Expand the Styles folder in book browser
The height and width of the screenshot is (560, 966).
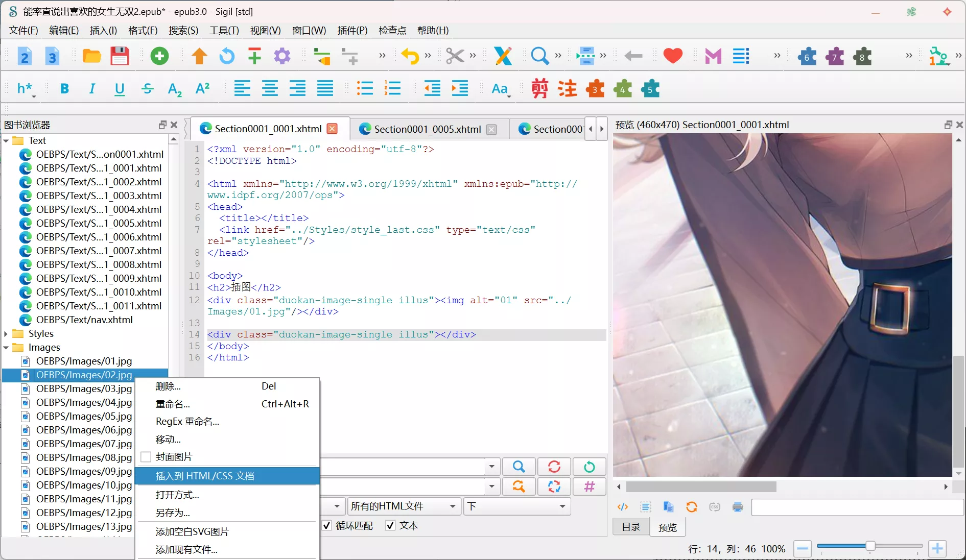tap(6, 334)
